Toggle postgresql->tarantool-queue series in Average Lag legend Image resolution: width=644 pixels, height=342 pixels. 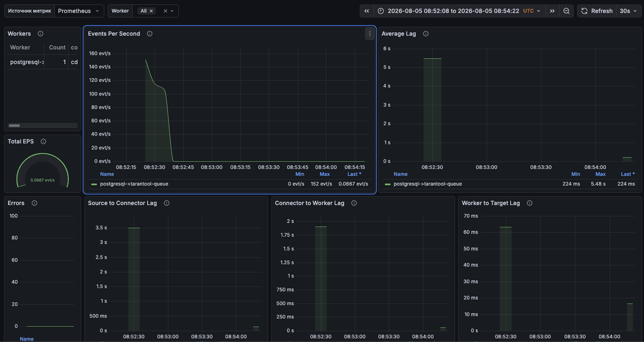pos(428,184)
